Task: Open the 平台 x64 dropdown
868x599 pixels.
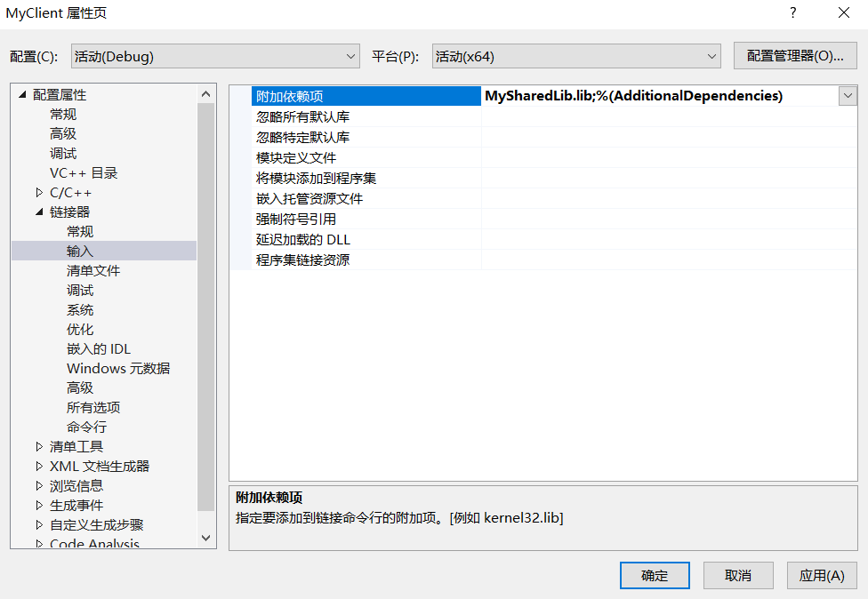Action: click(x=576, y=56)
